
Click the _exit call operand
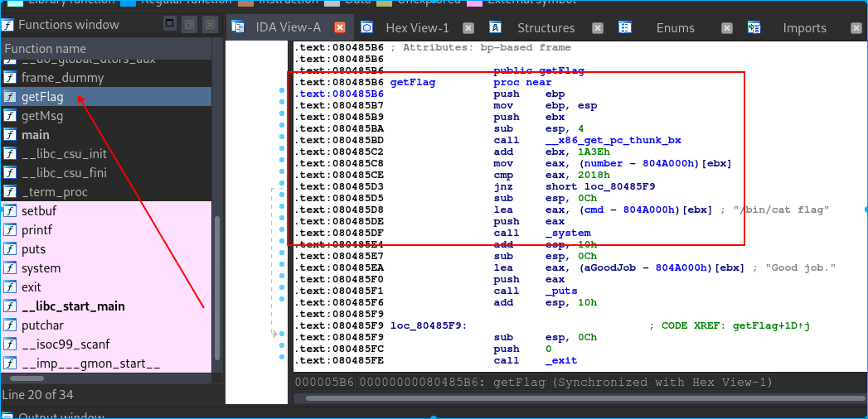(x=561, y=360)
